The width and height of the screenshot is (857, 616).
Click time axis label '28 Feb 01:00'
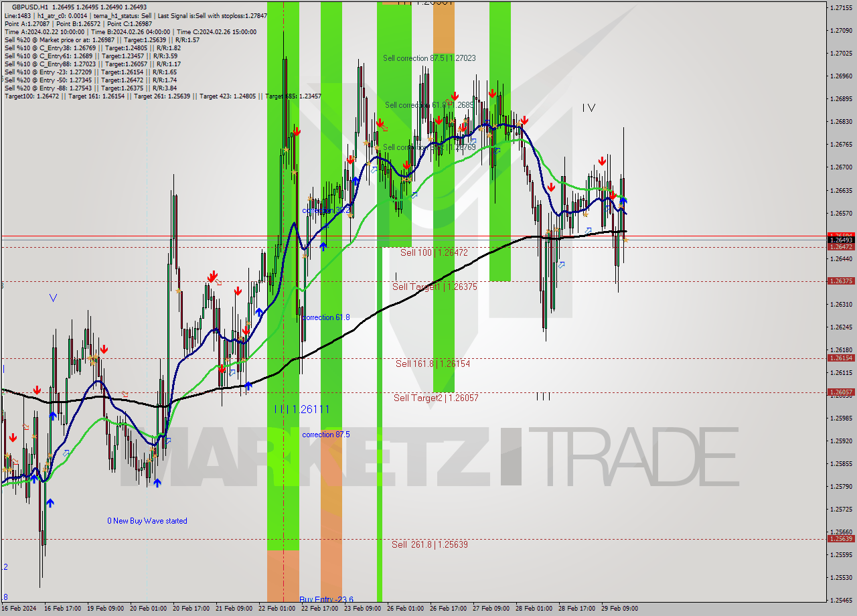click(x=534, y=609)
